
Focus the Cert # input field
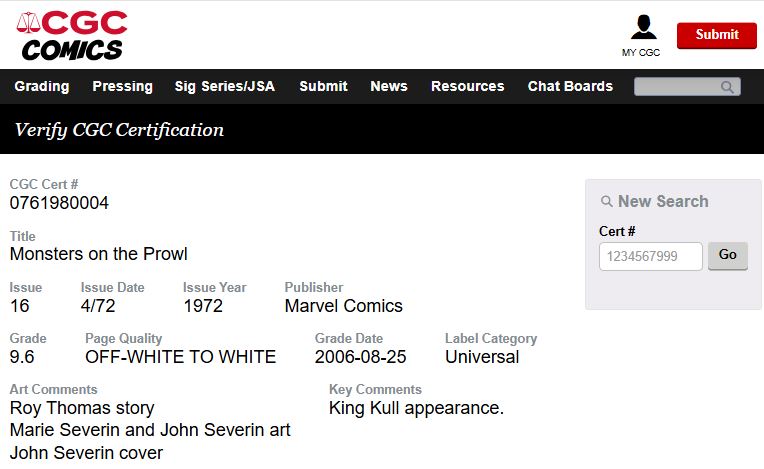pos(650,257)
